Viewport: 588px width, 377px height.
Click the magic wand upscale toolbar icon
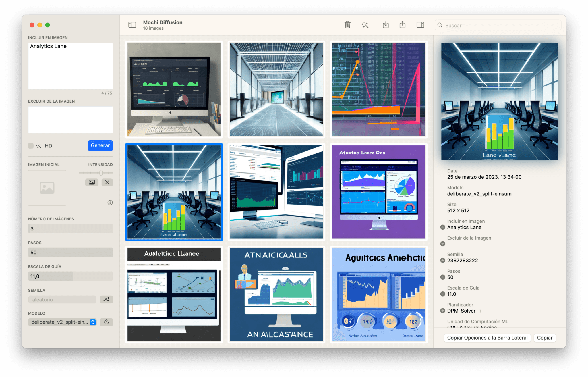click(x=365, y=25)
